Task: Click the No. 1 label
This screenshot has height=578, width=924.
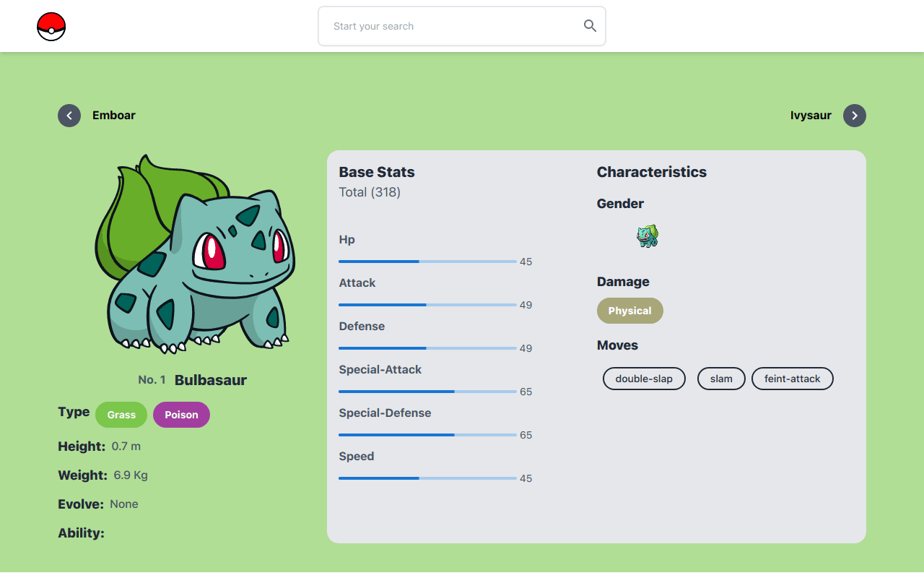Action: pyautogui.click(x=152, y=380)
